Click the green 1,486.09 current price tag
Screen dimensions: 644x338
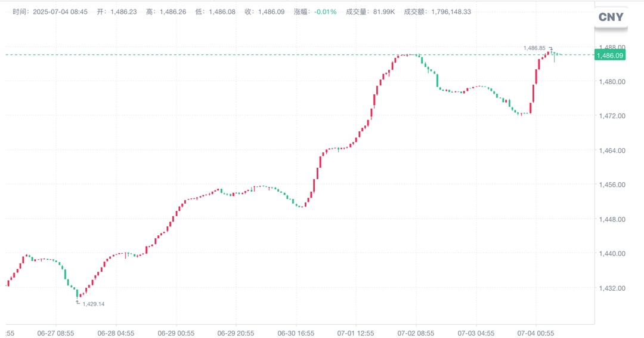pos(610,56)
